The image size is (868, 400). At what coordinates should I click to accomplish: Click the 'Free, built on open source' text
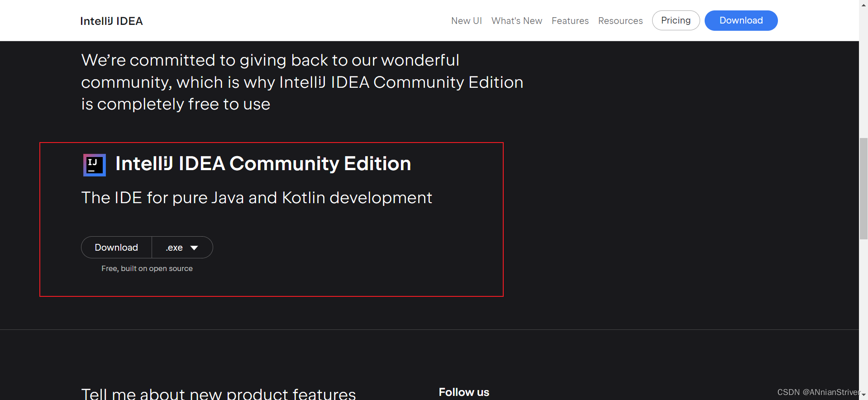(x=147, y=268)
